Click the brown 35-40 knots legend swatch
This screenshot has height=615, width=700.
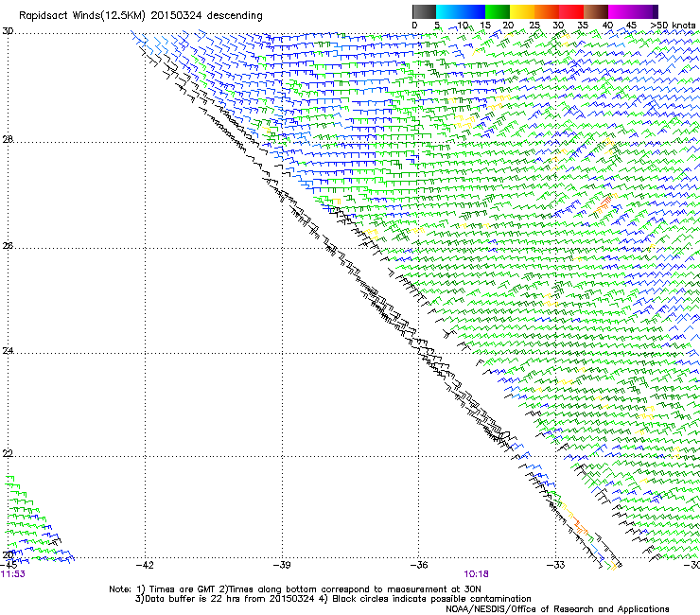[596, 11]
